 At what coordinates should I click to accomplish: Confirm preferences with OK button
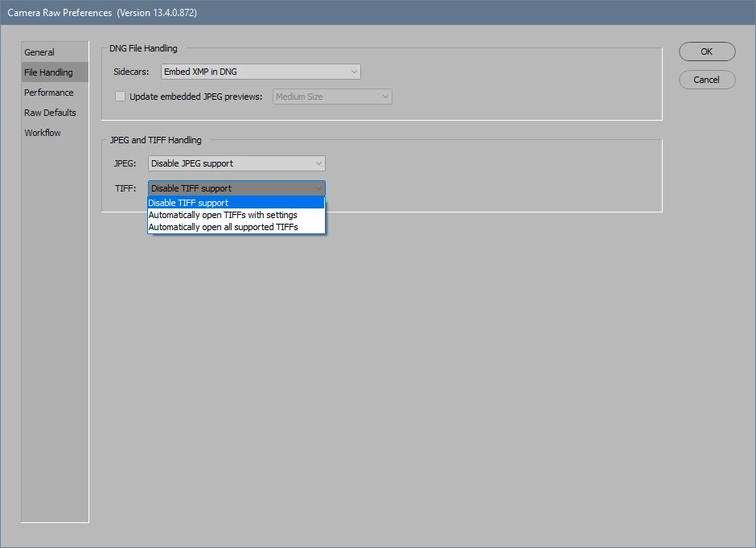pos(707,52)
